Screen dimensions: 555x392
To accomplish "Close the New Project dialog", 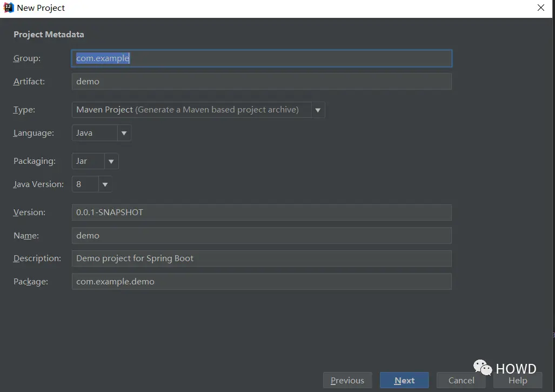I will (x=540, y=8).
